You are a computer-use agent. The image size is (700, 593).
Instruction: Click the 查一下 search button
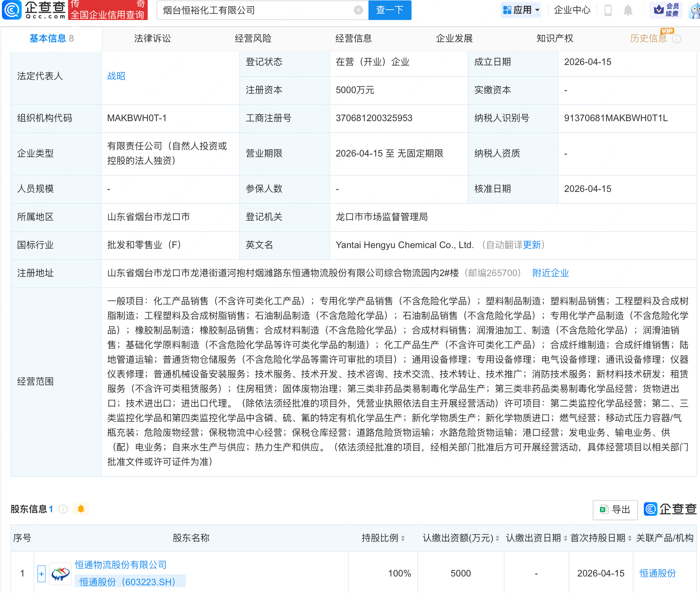coord(390,10)
